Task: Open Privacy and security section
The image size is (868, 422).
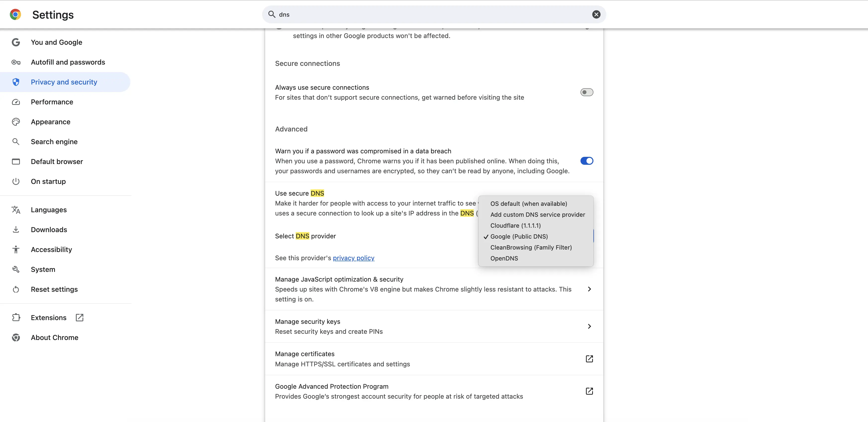Action: (65, 82)
